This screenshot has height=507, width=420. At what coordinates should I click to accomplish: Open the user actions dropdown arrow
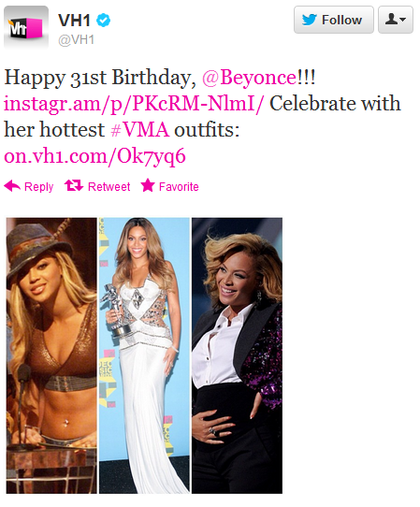pos(403,20)
